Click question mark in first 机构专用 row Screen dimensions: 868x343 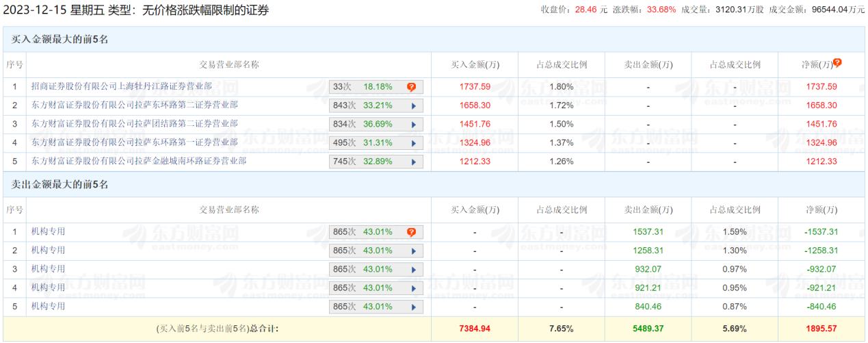click(x=411, y=232)
